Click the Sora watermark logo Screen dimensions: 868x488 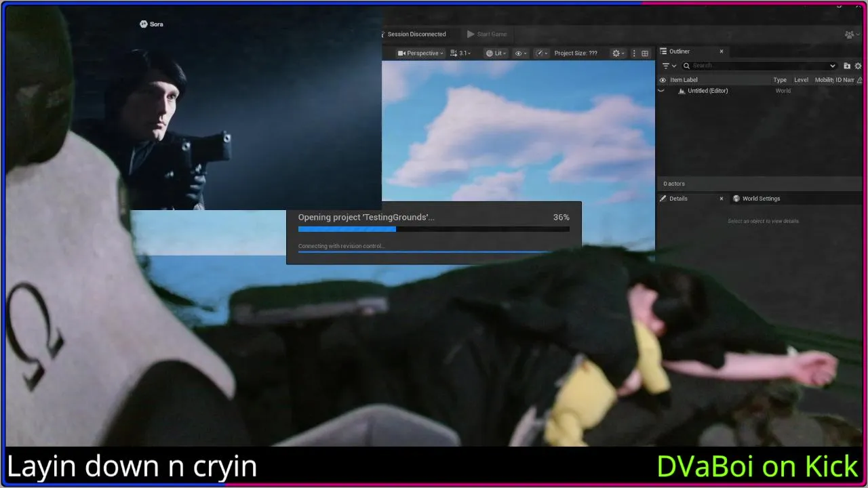(x=151, y=24)
